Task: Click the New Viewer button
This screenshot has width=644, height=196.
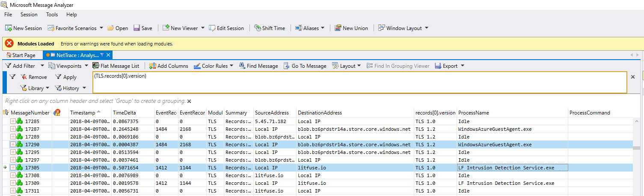Action: tap(180, 28)
